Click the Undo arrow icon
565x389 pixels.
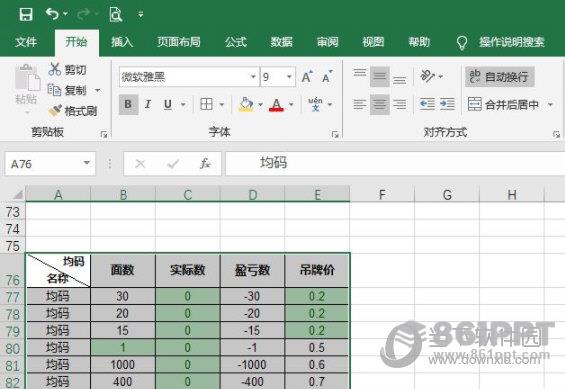(x=52, y=14)
